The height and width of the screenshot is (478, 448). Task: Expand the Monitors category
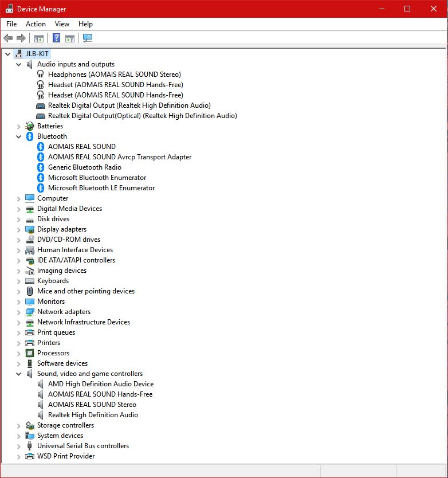(18, 302)
